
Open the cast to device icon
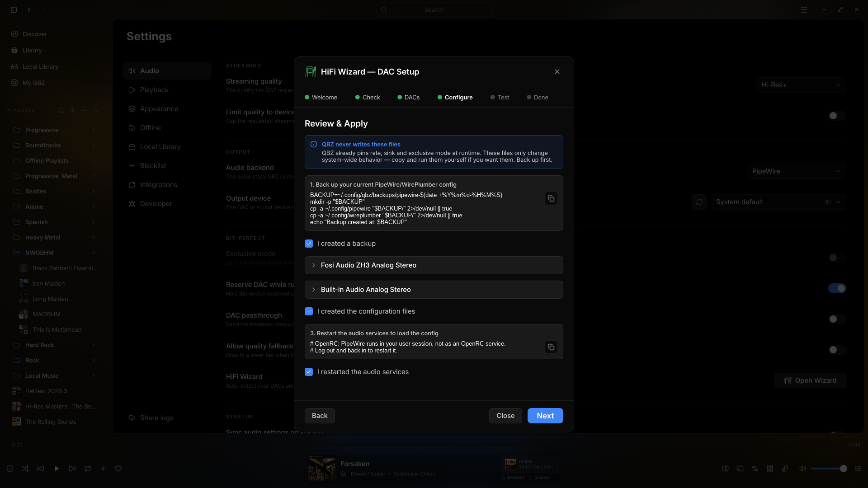click(x=740, y=469)
